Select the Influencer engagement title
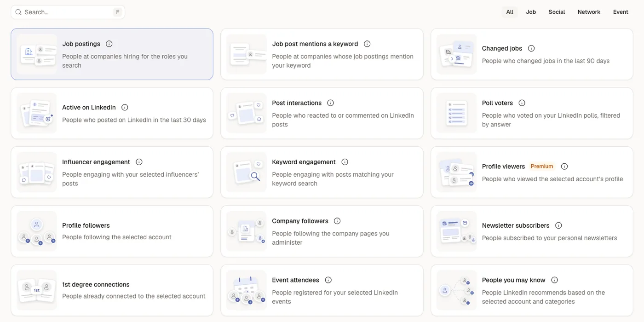The width and height of the screenshot is (644, 322). pos(96,162)
